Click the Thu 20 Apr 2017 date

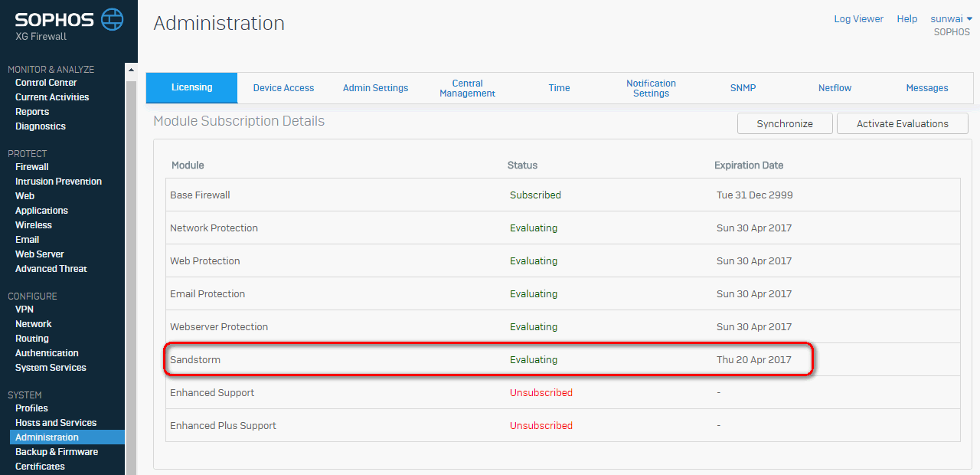[x=754, y=360]
